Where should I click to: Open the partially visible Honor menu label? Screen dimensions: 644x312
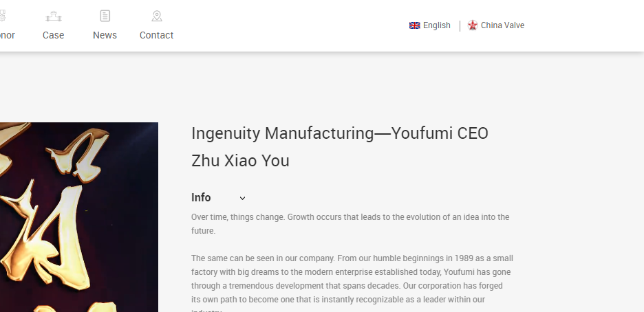click(8, 35)
